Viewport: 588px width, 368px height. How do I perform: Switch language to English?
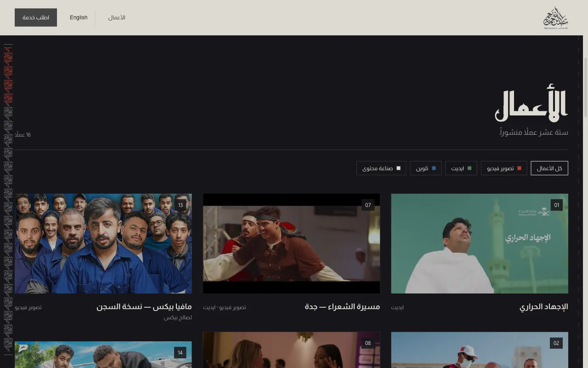coord(79,17)
